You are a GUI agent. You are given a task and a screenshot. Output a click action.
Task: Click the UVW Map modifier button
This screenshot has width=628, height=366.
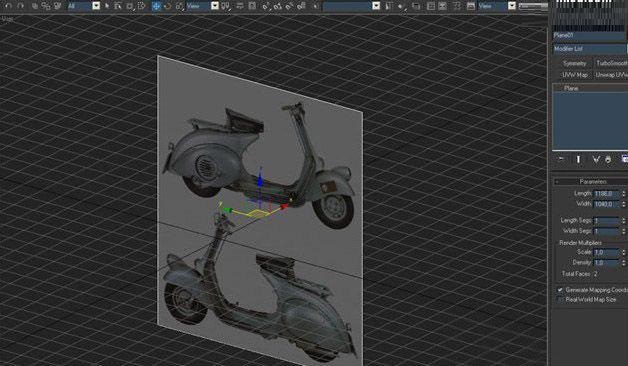[574, 75]
